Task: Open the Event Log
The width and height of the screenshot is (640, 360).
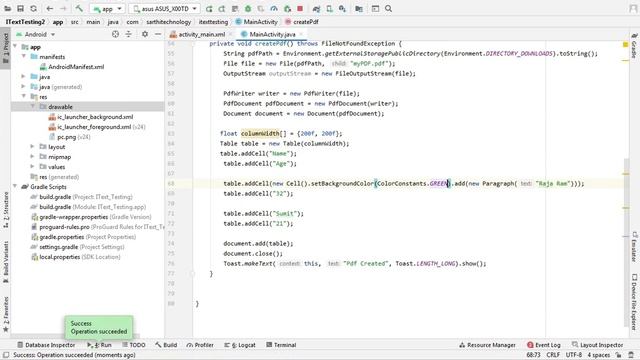Action: 544,345
